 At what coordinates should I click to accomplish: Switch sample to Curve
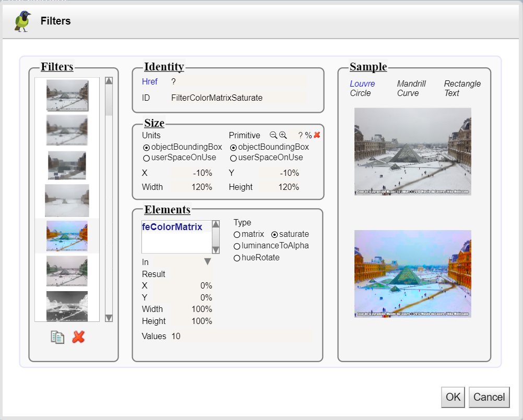408,93
